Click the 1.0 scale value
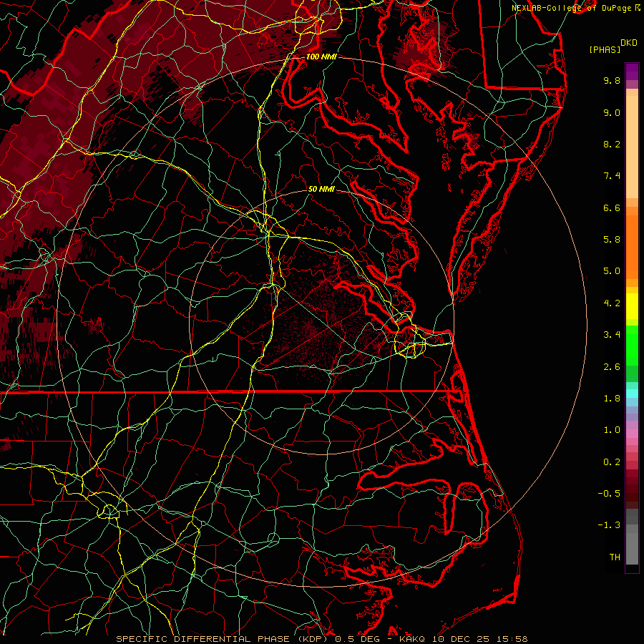Image resolution: width=644 pixels, height=644 pixels. coord(612,430)
